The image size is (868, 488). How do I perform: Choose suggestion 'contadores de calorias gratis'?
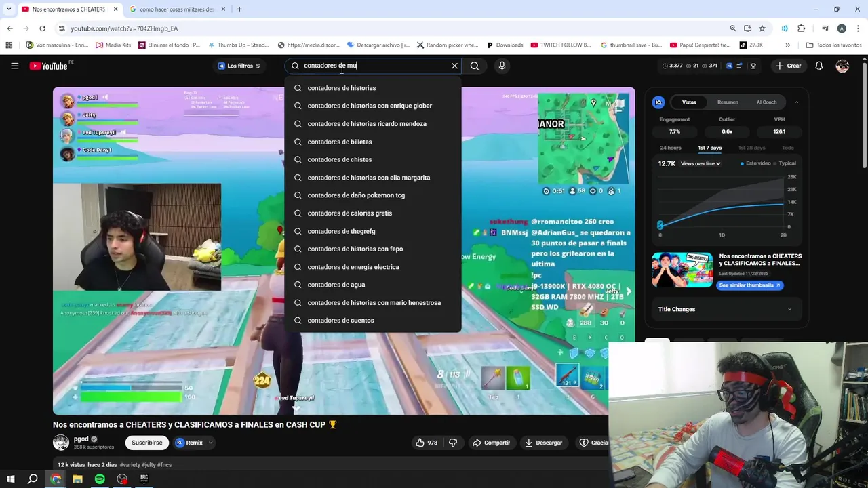pos(373,213)
